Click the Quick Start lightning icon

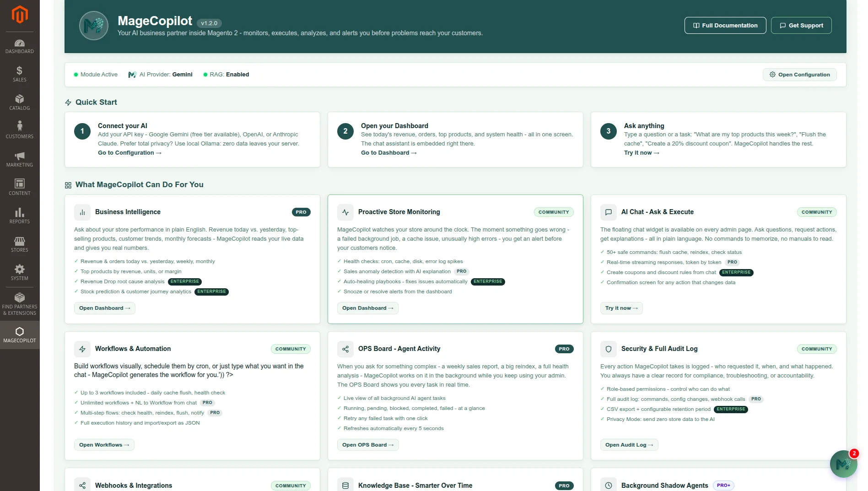(x=68, y=103)
